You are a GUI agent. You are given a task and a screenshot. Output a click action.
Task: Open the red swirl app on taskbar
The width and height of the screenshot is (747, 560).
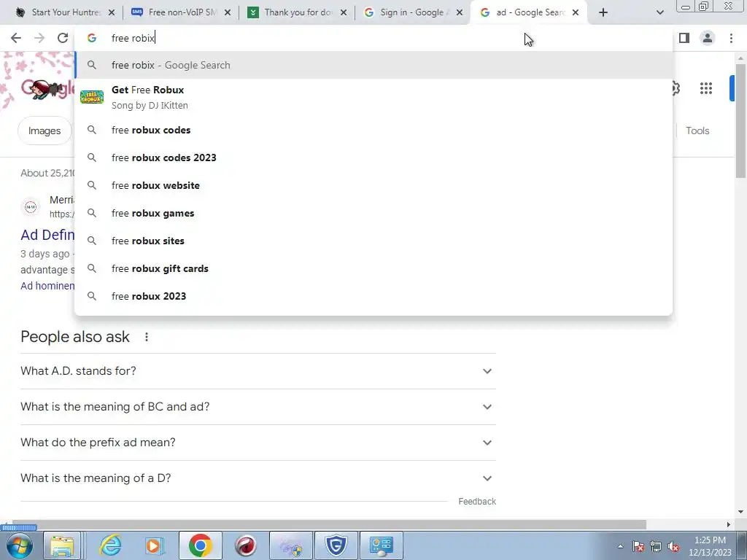point(246,545)
